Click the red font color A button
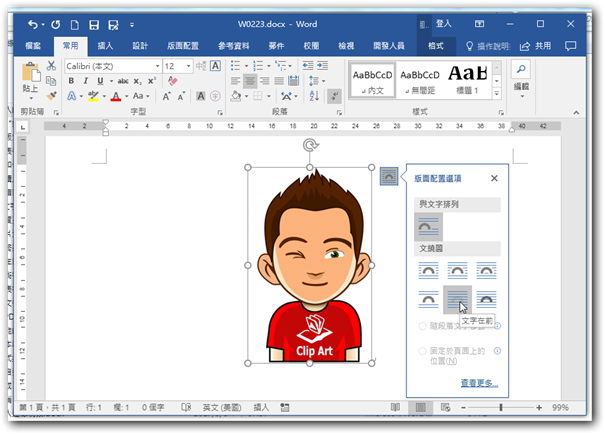 (x=116, y=96)
